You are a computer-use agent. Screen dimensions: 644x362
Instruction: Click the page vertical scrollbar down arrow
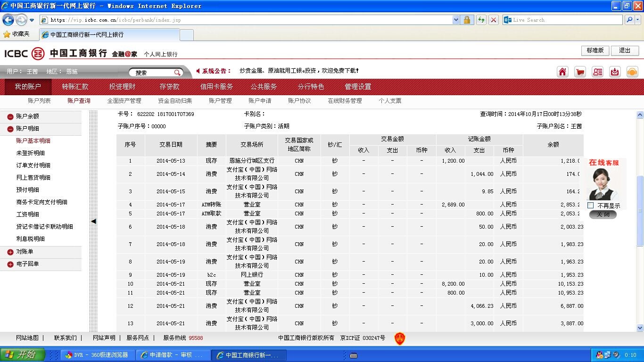(640, 328)
